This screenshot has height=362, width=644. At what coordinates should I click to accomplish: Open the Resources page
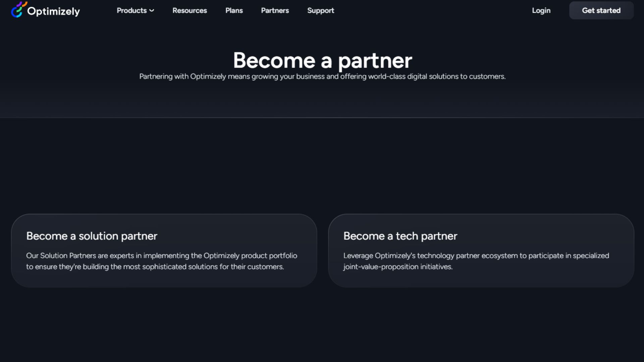click(190, 10)
